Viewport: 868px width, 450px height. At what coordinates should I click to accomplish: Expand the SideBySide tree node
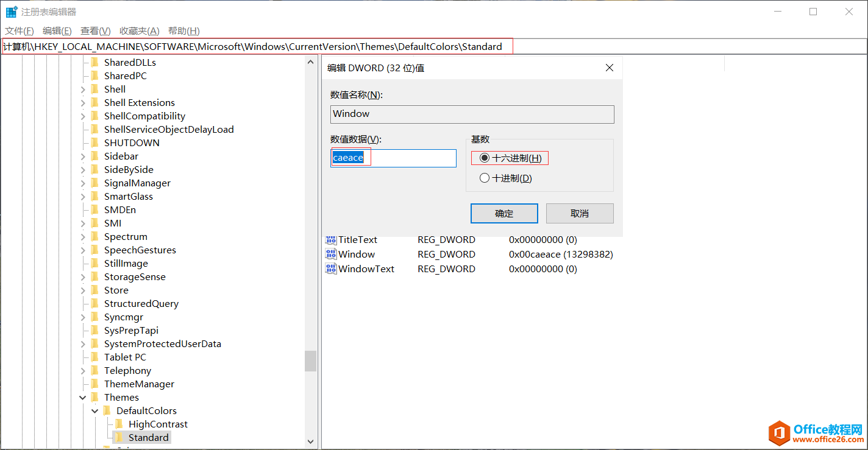tap(83, 169)
